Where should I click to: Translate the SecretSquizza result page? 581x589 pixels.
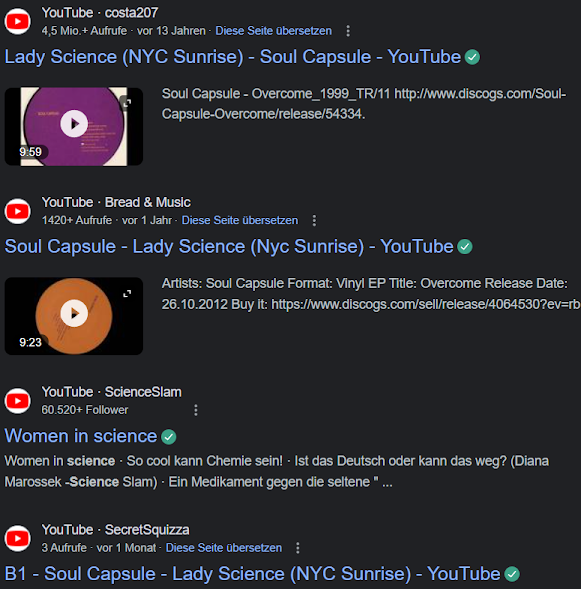pyautogui.click(x=224, y=548)
